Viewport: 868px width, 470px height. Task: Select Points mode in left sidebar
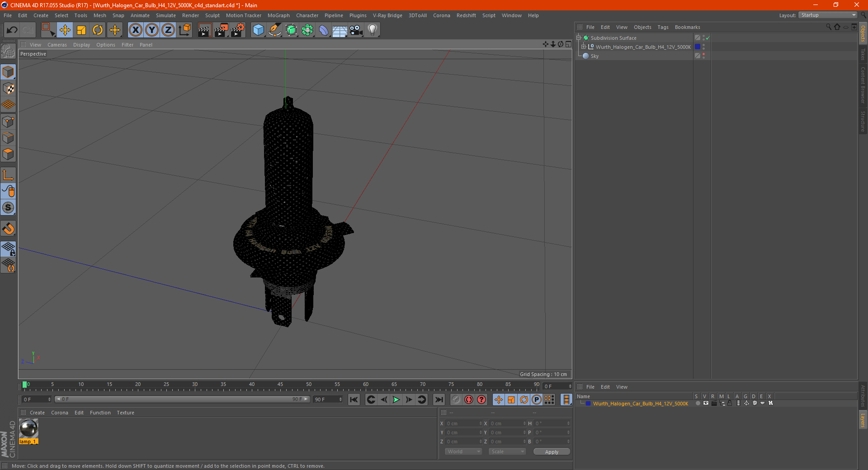[8, 122]
